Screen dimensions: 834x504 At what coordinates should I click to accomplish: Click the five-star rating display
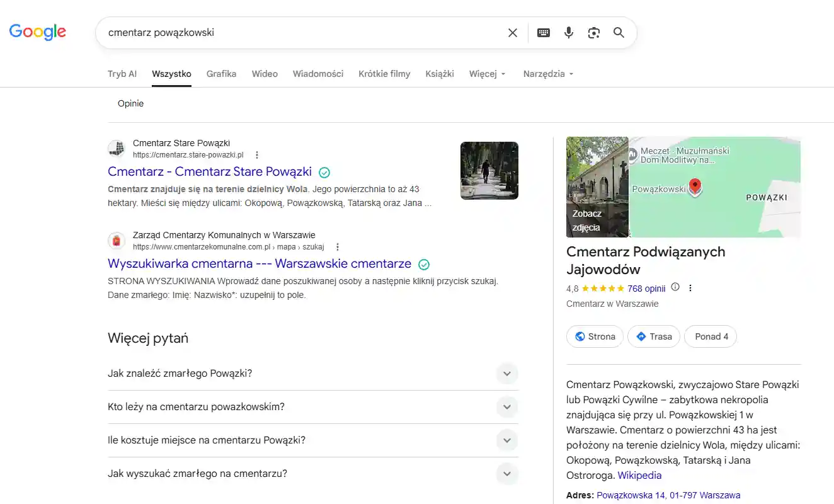coord(603,289)
